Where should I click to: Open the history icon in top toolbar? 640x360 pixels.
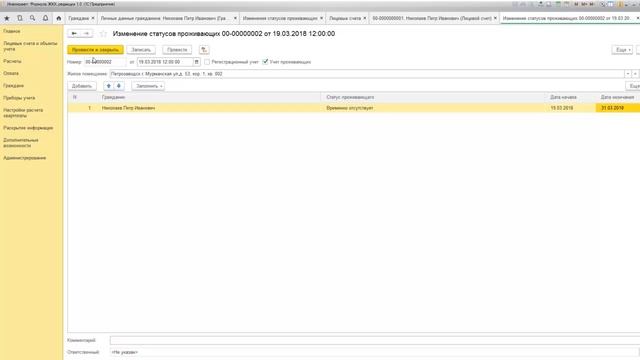[20, 18]
